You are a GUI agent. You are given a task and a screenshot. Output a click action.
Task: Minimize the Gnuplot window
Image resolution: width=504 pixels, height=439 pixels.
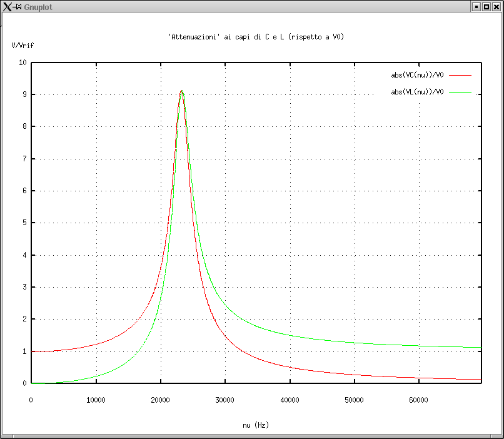(x=476, y=6)
